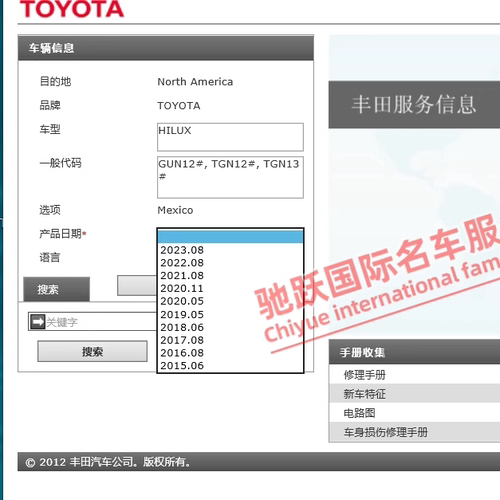Image resolution: width=500 pixels, height=500 pixels.
Task: Click the 手册收集 panel header
Action: [414, 352]
